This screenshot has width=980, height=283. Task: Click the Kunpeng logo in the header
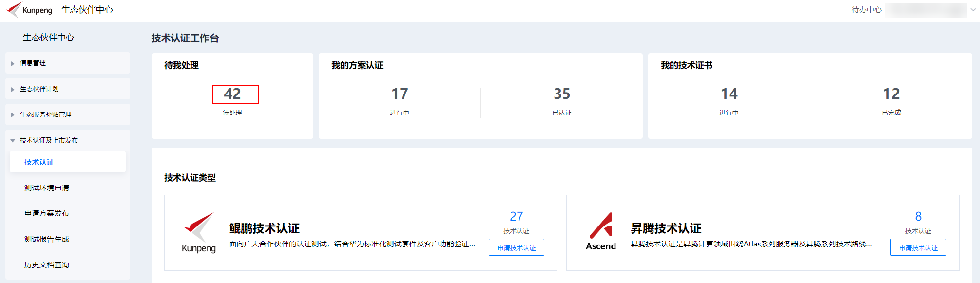29,10
